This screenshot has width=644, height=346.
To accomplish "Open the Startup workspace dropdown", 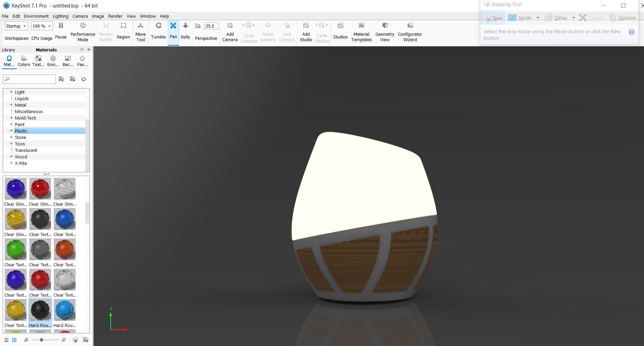I will coord(16,26).
